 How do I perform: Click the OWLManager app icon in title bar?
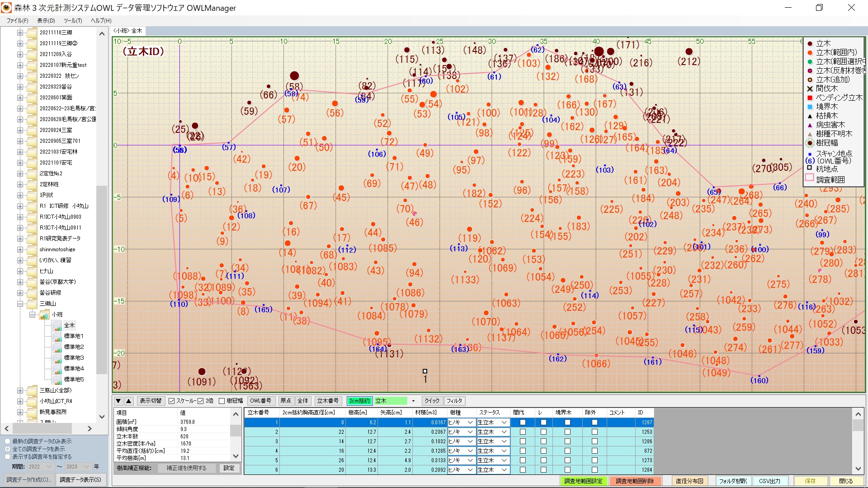[6, 8]
